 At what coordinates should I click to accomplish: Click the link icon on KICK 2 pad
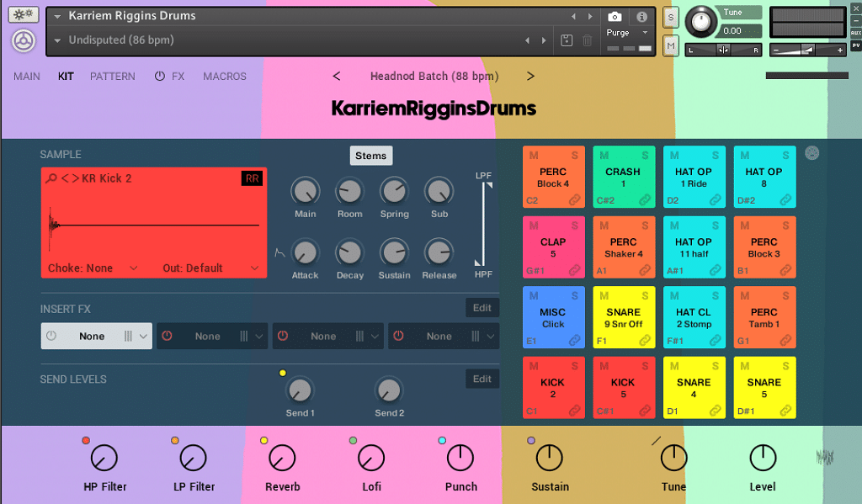click(574, 411)
